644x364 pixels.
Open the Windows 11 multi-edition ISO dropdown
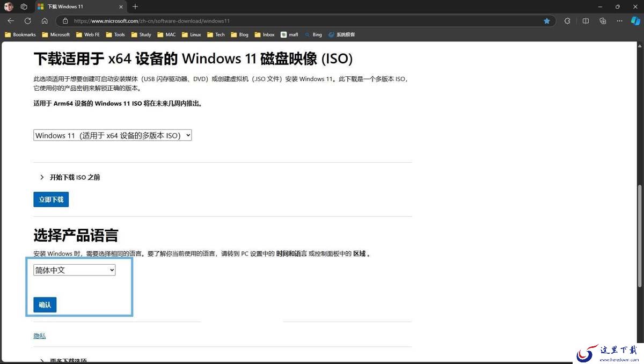[x=112, y=135]
